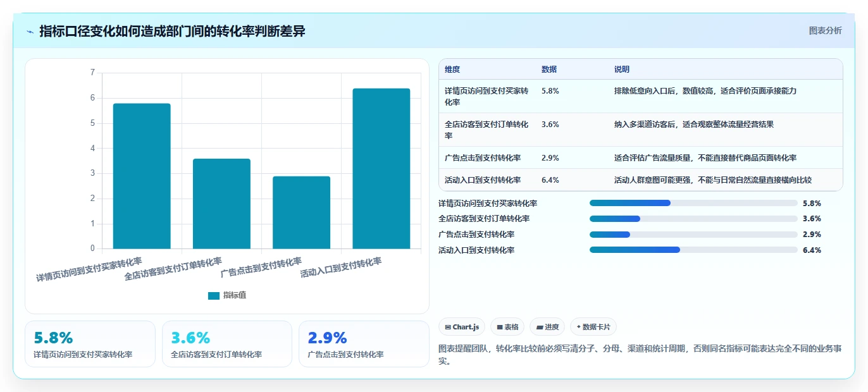Screen dimensions: 868x392
Task: Click the 2.9% progress bar
Action: click(693, 235)
